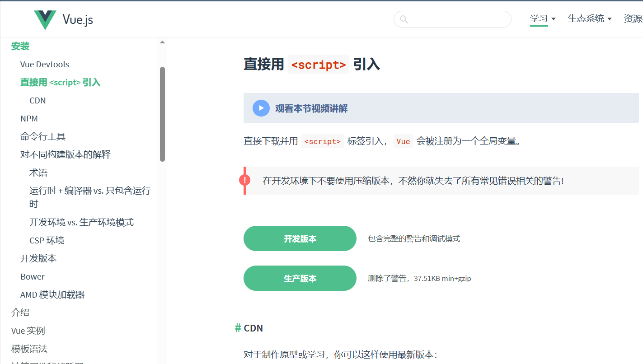Click the # anchor before CDN heading
This screenshot has height=364, width=643.
pos(238,328)
